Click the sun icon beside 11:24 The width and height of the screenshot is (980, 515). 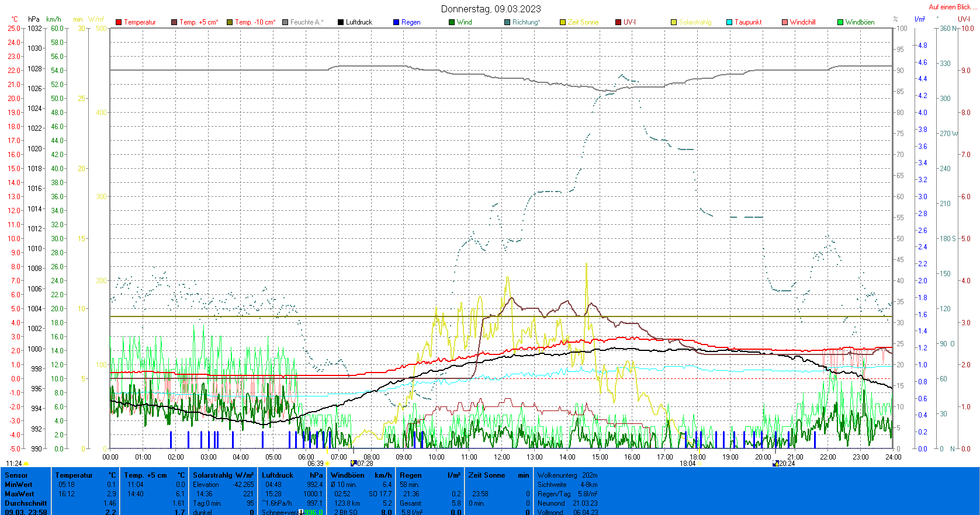click(x=26, y=464)
